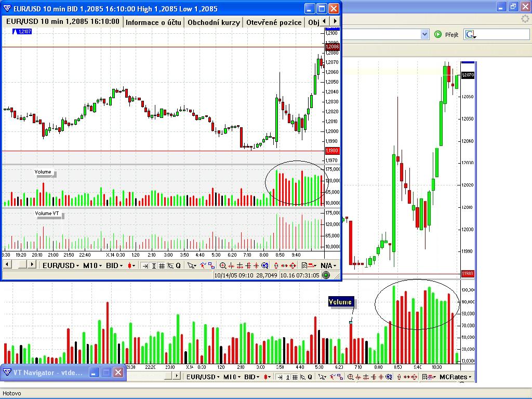Click the red 1,1980 price level tag in front chart

coord(332,150)
